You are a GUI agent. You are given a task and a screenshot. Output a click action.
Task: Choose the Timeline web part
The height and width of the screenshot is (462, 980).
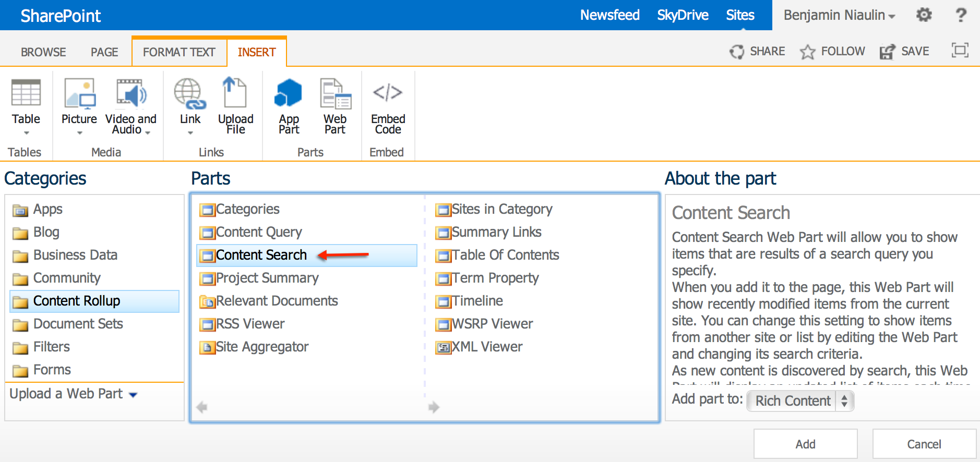point(469,301)
